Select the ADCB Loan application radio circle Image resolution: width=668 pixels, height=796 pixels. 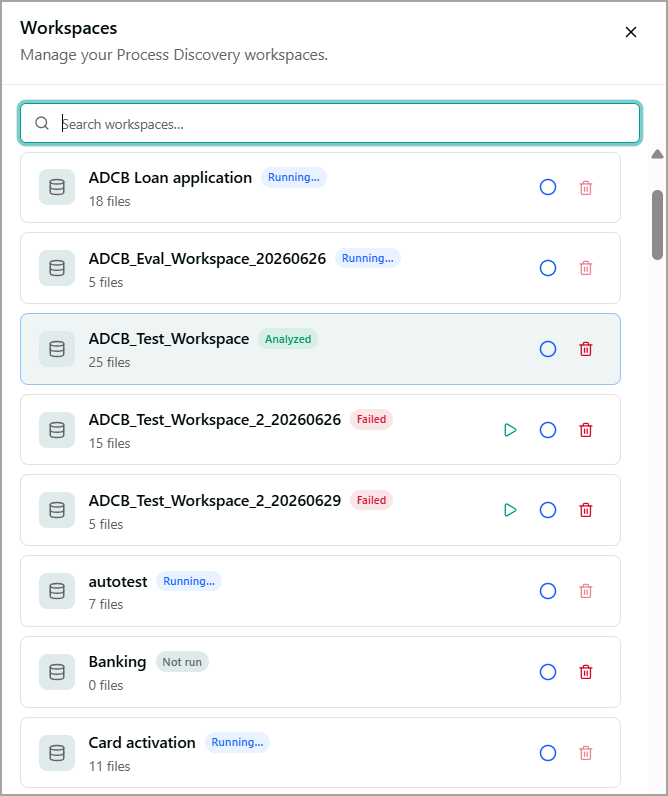pos(548,187)
